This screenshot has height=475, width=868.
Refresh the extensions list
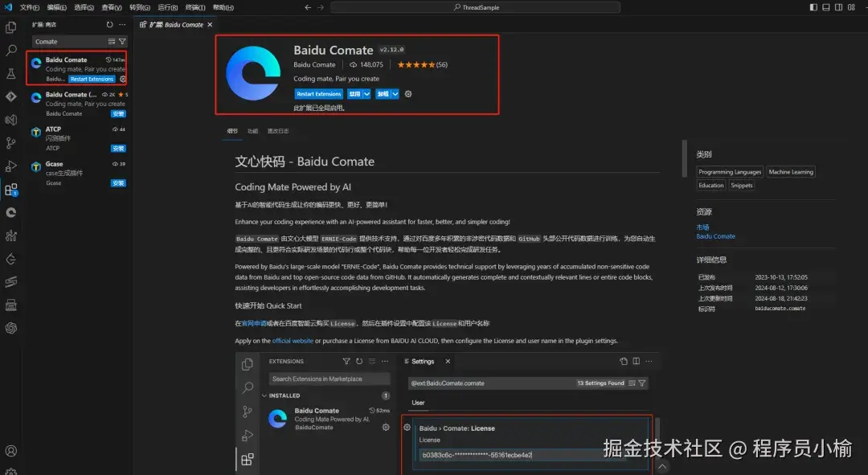click(109, 24)
